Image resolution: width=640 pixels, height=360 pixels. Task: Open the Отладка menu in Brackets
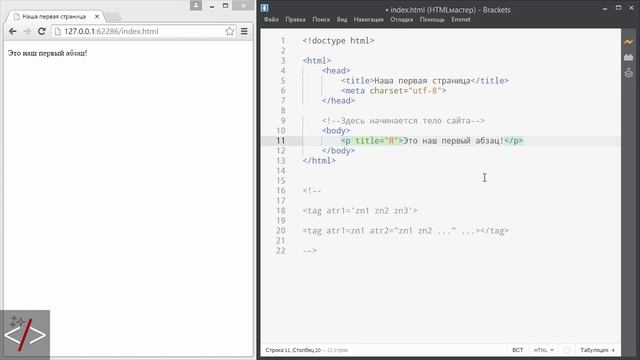(x=401, y=20)
